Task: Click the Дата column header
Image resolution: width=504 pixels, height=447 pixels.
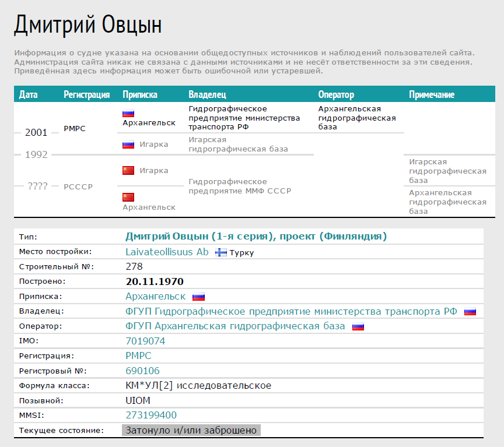Action: coord(28,94)
